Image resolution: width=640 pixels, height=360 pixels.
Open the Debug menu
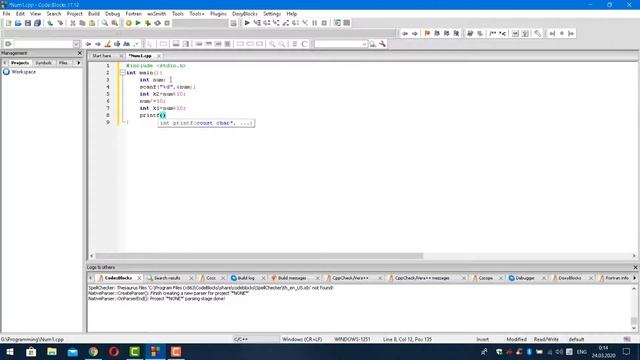click(x=113, y=14)
